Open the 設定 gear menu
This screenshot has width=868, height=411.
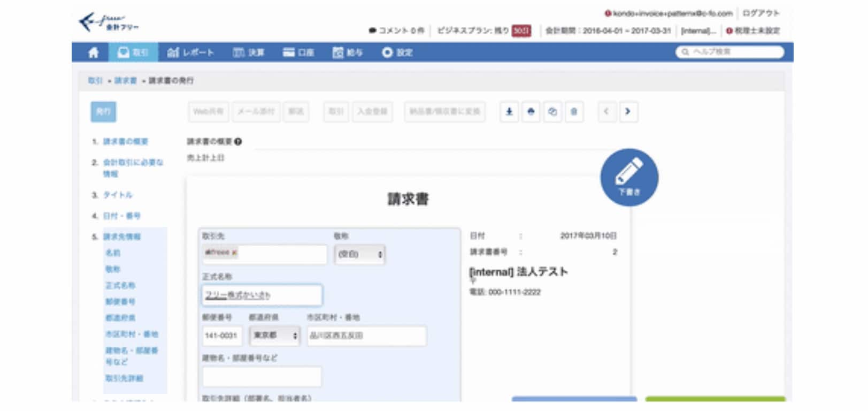coord(397,52)
